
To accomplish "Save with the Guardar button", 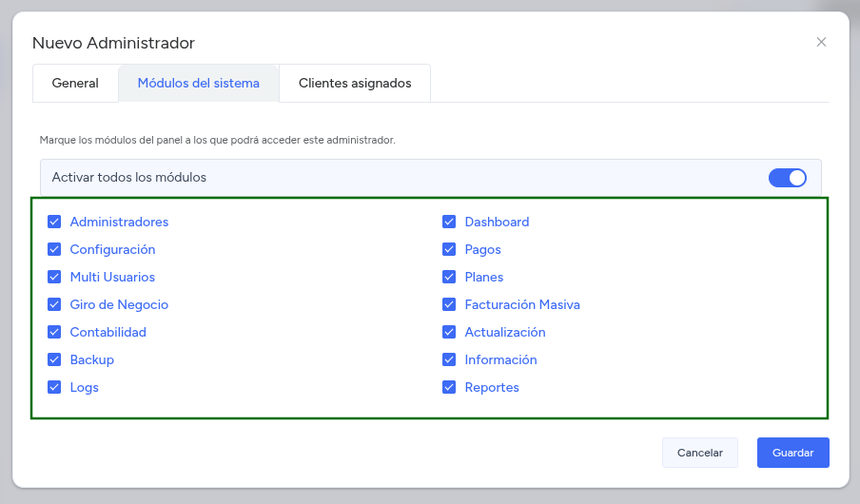I will click(793, 453).
